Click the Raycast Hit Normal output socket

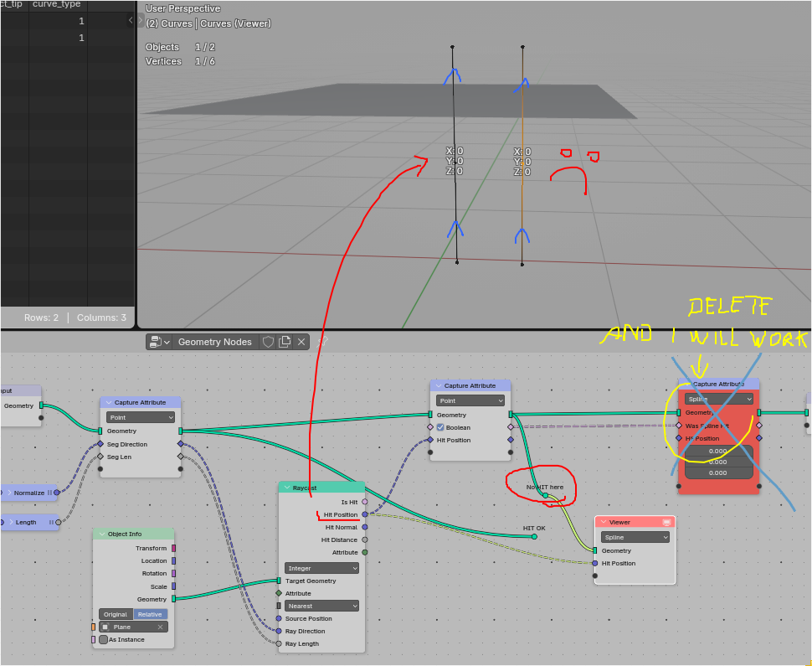click(365, 527)
